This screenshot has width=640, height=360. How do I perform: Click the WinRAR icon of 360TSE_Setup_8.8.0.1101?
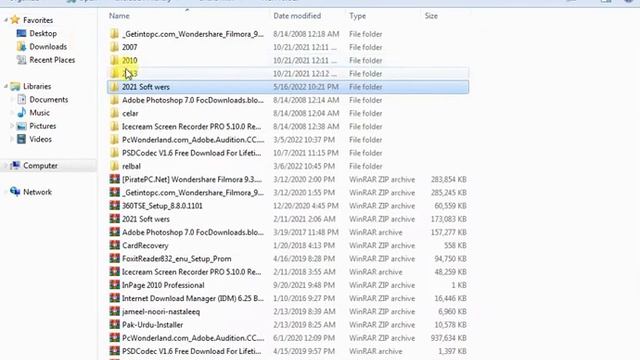point(115,205)
